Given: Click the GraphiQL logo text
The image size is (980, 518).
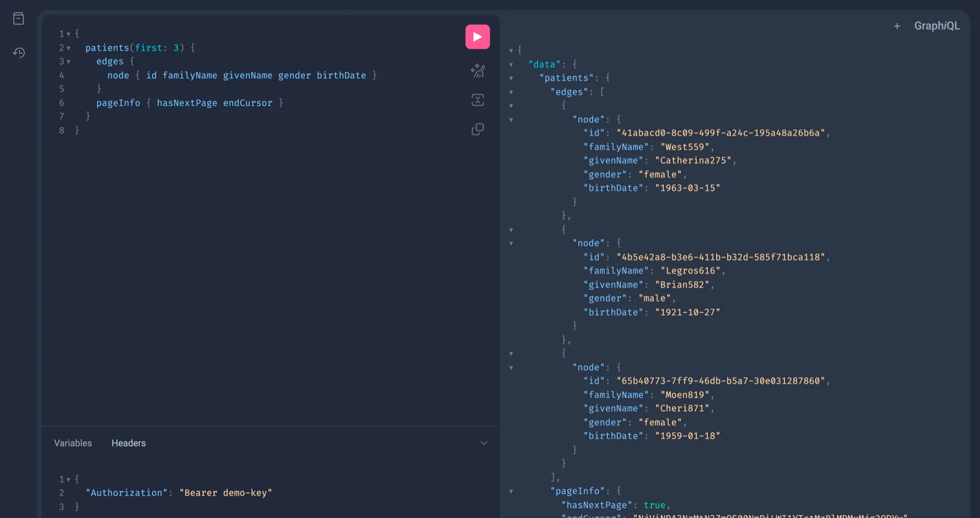Looking at the screenshot, I should pyautogui.click(x=937, y=26).
